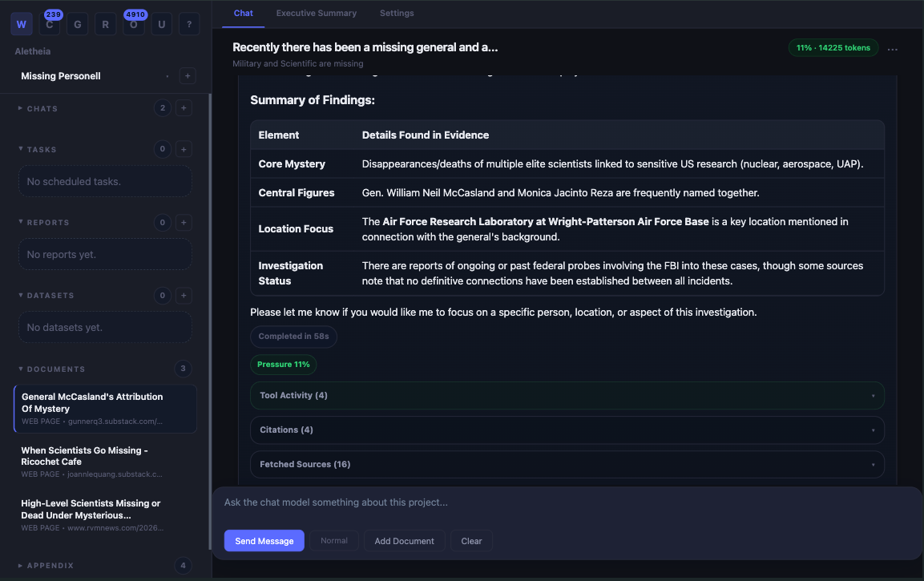Open the three-dot chat options menu
The height and width of the screenshot is (581, 924).
892,49
